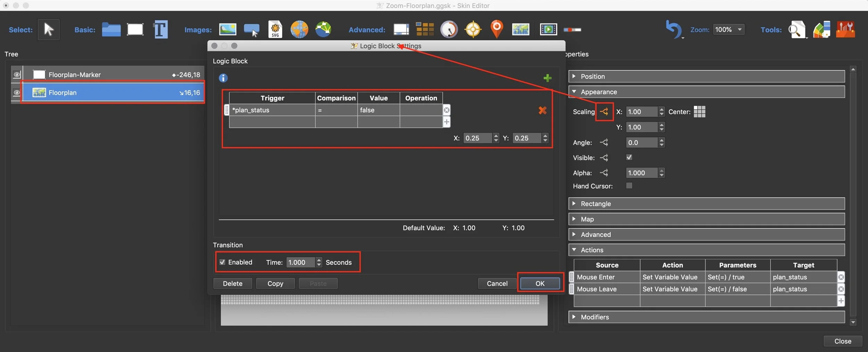The width and height of the screenshot is (868, 352).
Task: Collapse the Actions section
Action: [x=707, y=250]
